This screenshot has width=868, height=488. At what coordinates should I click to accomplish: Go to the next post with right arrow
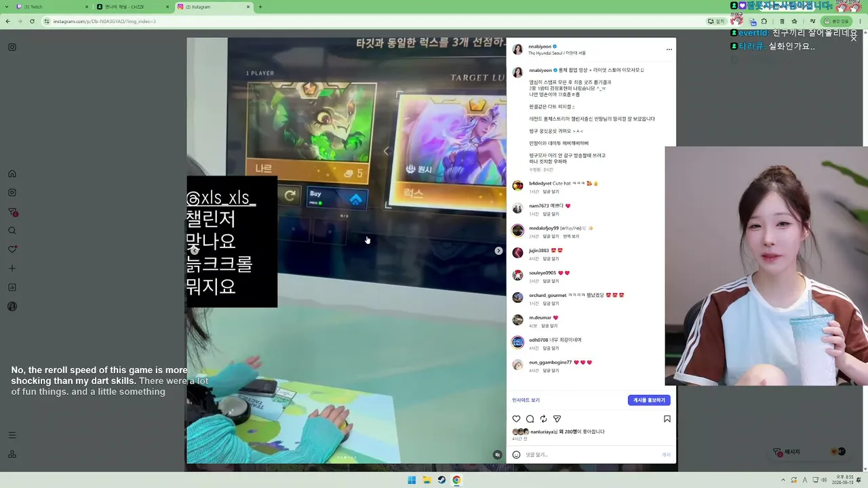click(x=498, y=251)
